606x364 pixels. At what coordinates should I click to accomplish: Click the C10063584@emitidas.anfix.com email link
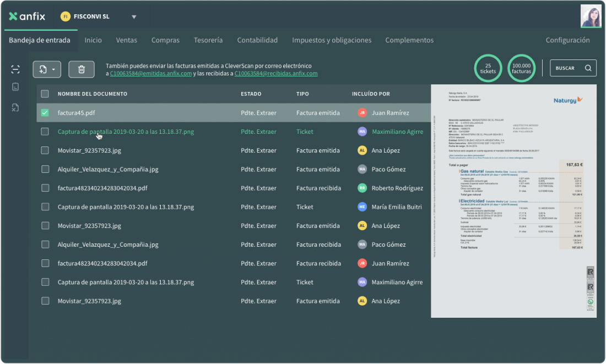[151, 73]
